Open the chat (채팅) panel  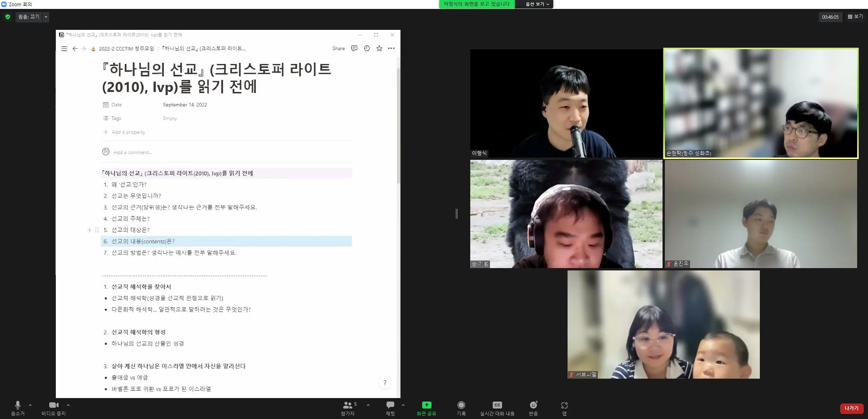click(390, 408)
